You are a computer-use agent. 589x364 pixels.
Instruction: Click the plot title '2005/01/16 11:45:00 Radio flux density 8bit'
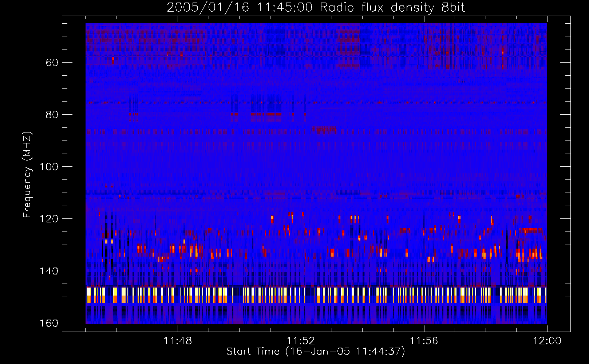(x=316, y=8)
